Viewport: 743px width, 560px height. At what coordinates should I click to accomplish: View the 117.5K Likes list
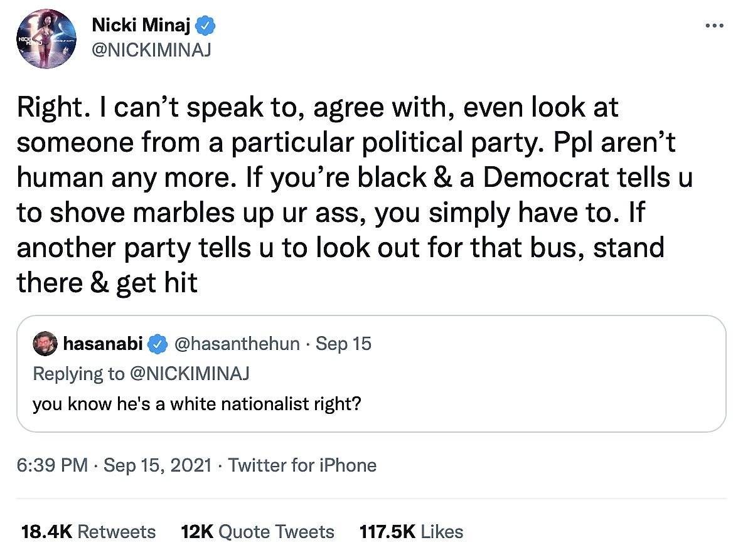(x=411, y=532)
